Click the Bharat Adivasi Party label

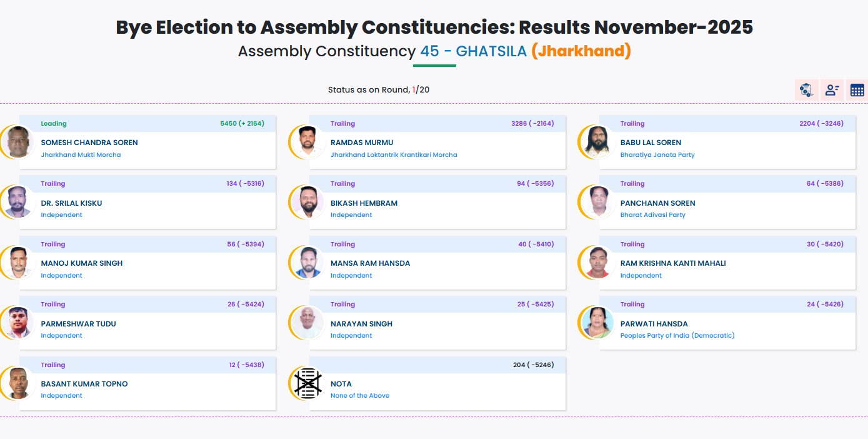[x=652, y=215]
